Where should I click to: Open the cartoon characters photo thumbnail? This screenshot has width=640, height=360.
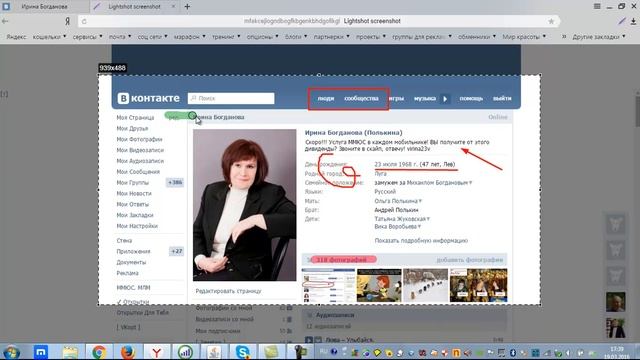pyautogui.click(x=379, y=285)
